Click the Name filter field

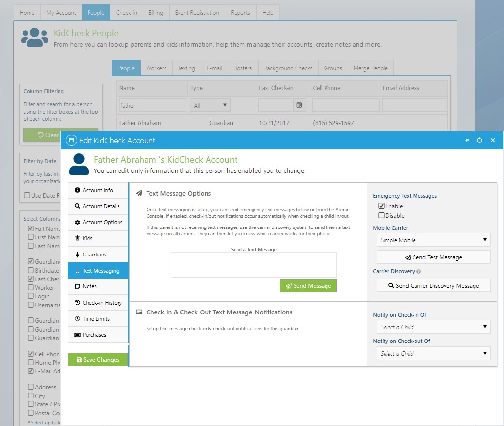click(153, 105)
